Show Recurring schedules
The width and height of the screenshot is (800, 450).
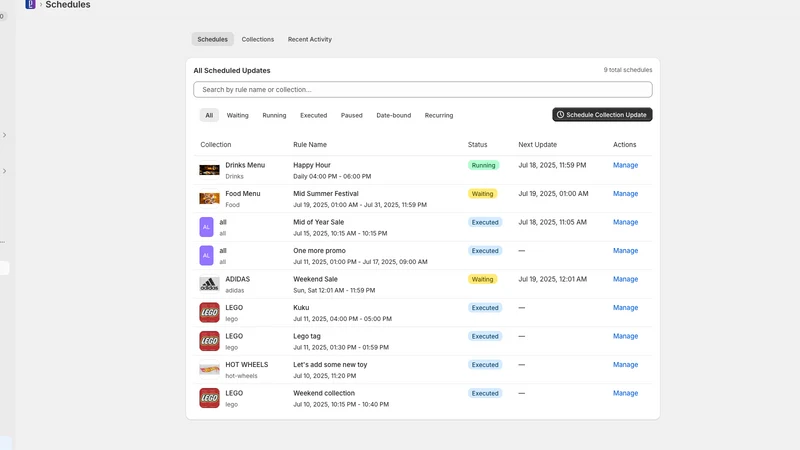click(x=439, y=115)
